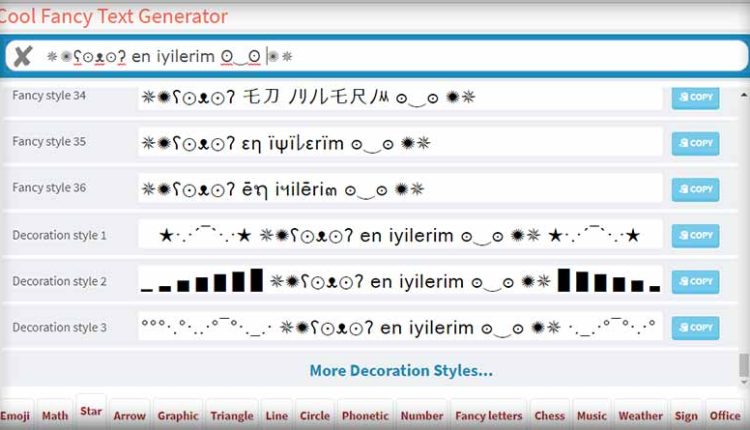Clear the text input with X icon

pyautogui.click(x=22, y=56)
